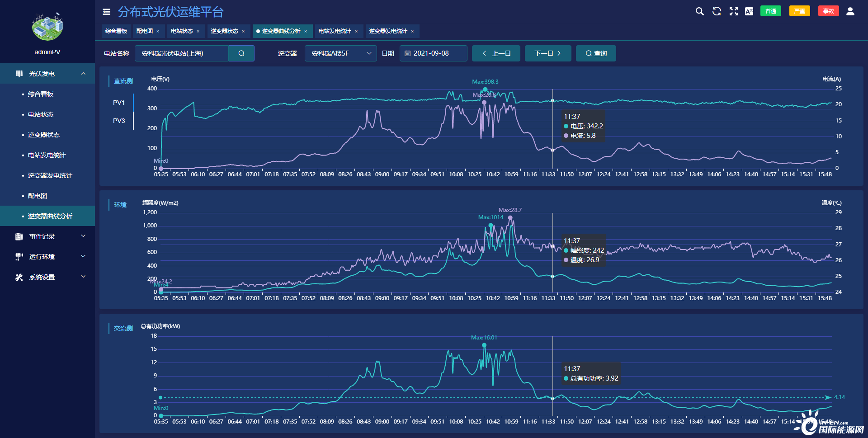Viewport: 868px width, 438px height.
Task: Click the hamburger menu collapse icon
Action: (x=107, y=12)
